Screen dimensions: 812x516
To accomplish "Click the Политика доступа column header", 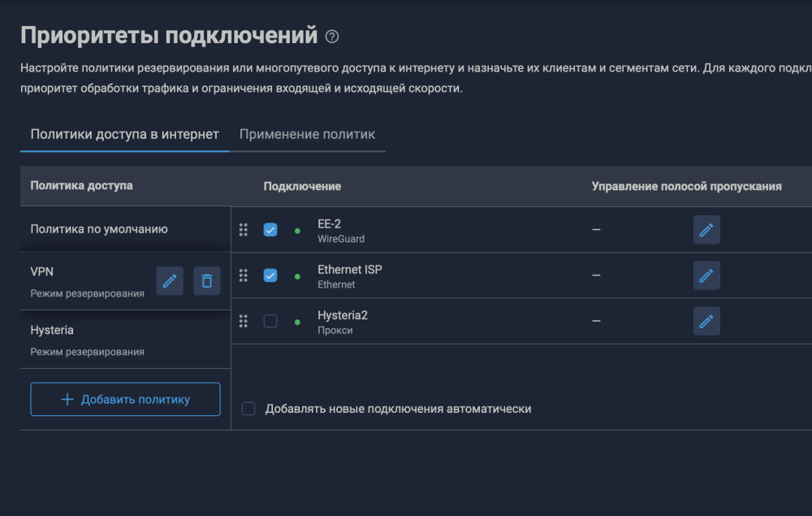I will (x=81, y=185).
